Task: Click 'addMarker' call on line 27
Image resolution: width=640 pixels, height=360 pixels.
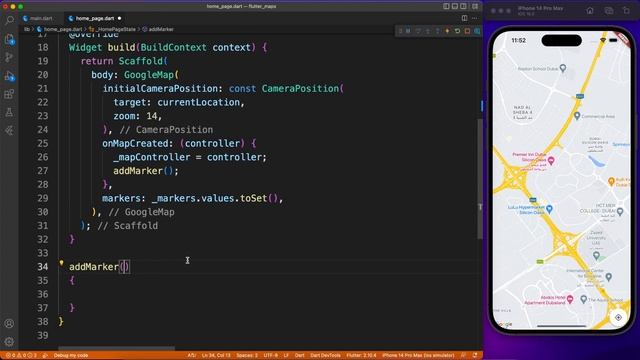Action: (138, 171)
